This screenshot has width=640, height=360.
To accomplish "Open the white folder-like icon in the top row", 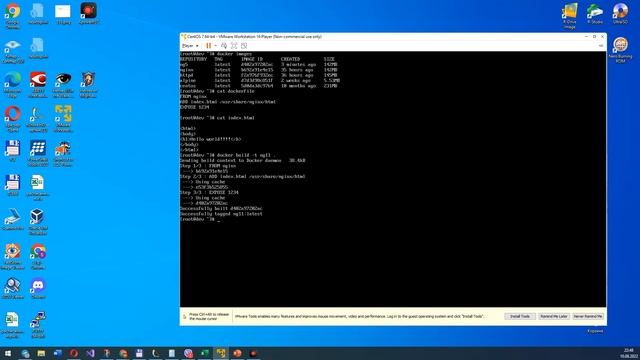I will [x=63, y=14].
